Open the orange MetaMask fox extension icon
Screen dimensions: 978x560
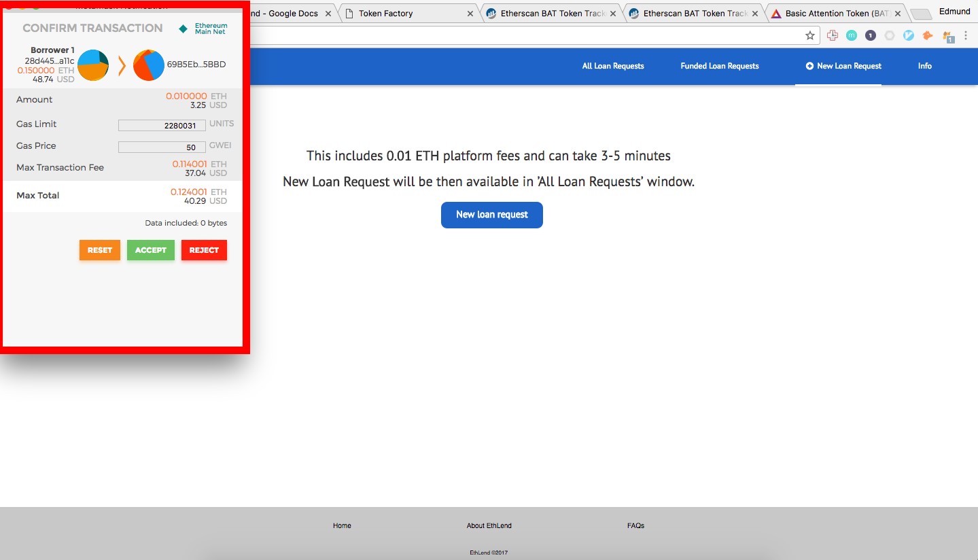pyautogui.click(x=928, y=35)
